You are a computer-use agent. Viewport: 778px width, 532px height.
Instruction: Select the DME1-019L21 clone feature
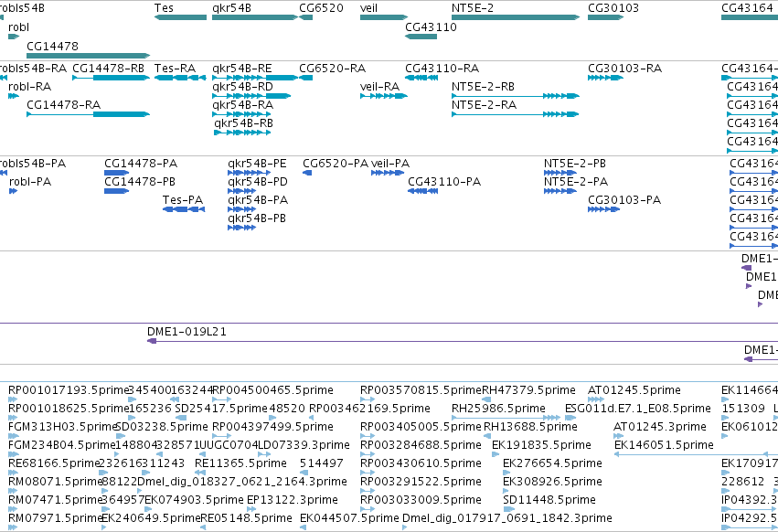463,341
